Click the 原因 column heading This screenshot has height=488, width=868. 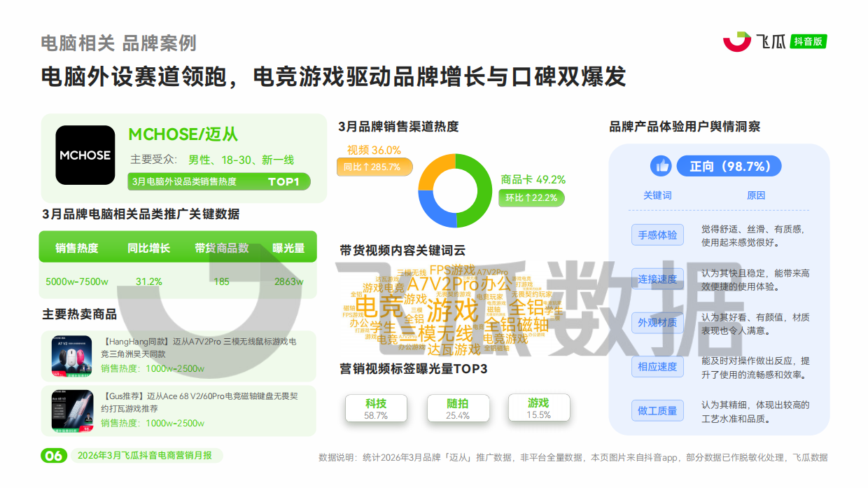756,195
